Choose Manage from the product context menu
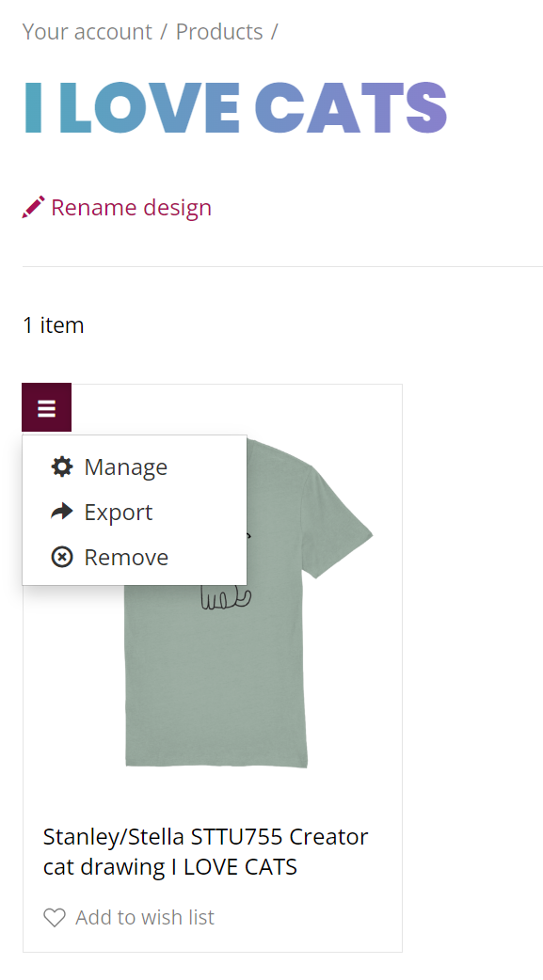The width and height of the screenshot is (543, 980). pos(126,466)
